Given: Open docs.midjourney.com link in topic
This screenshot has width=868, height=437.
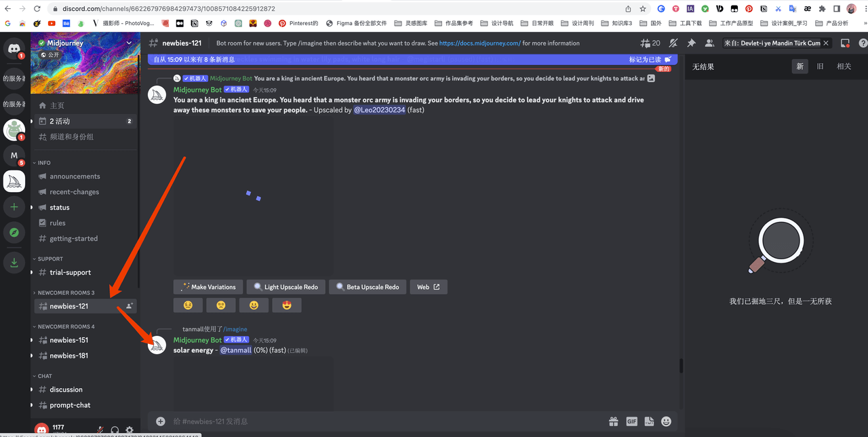Looking at the screenshot, I should pyautogui.click(x=480, y=43).
